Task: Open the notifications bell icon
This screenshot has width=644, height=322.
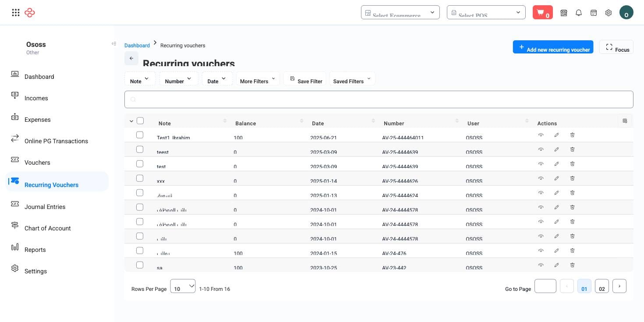Action: coord(579,13)
